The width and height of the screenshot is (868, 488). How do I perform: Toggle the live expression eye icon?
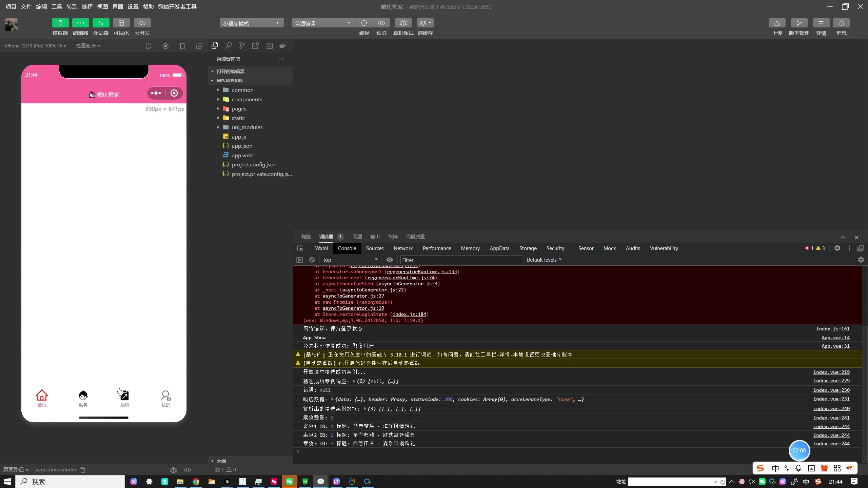[390, 260]
